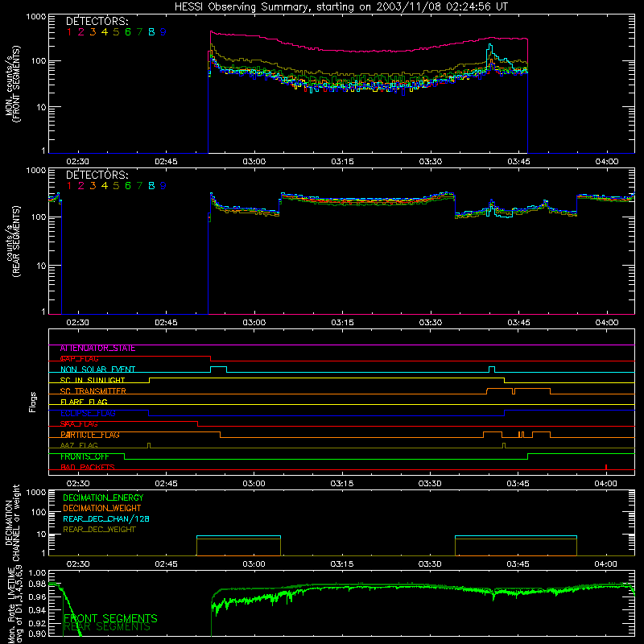Click 03:30 tick on the decimation plot

pos(430,564)
